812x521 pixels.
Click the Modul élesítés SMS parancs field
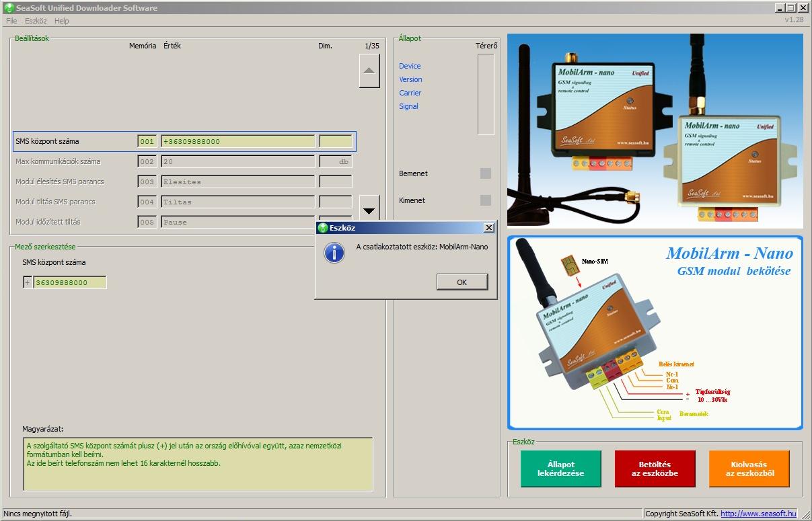pyautogui.click(x=238, y=182)
